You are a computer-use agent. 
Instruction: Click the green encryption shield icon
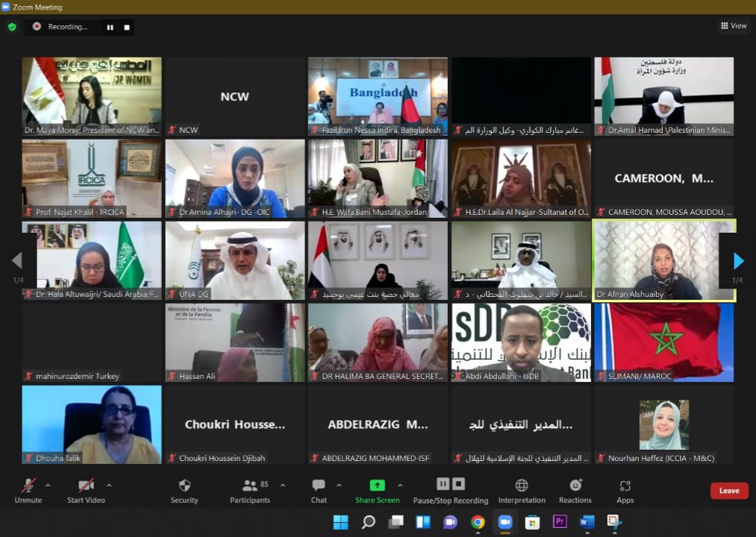tap(12, 27)
